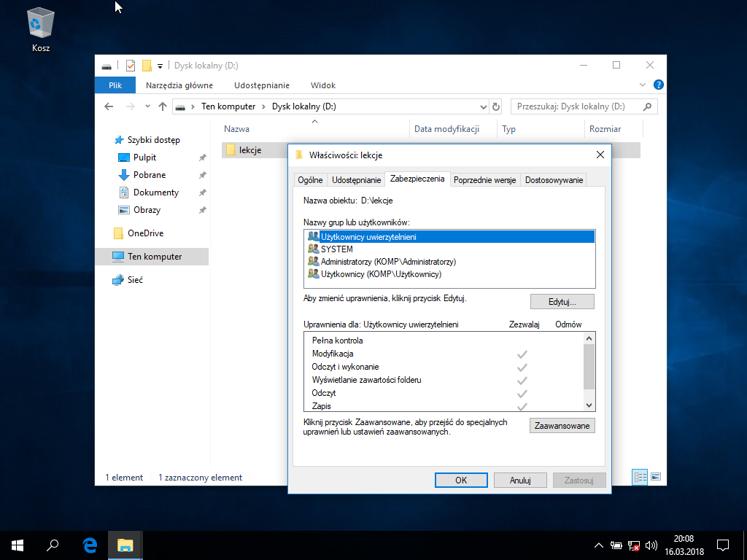Click the Edytuj... button
747x560 pixels.
pos(562,302)
